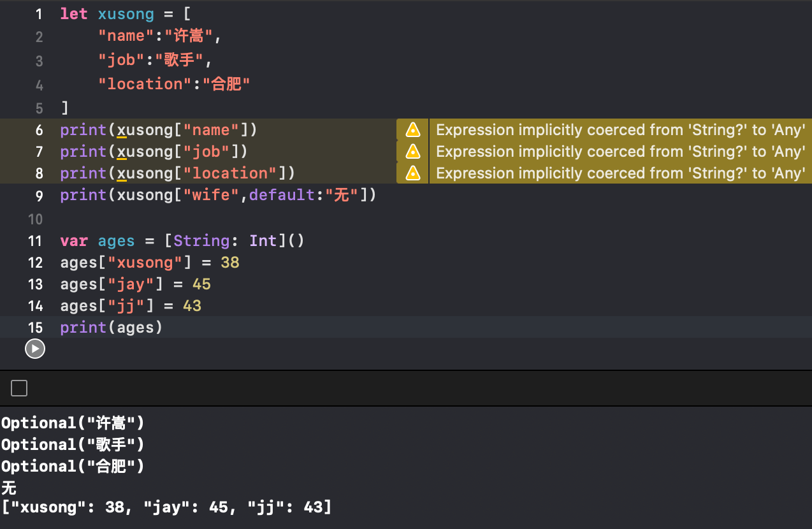Select the warning icon on line 8
This screenshot has height=529, width=812.
pos(412,173)
